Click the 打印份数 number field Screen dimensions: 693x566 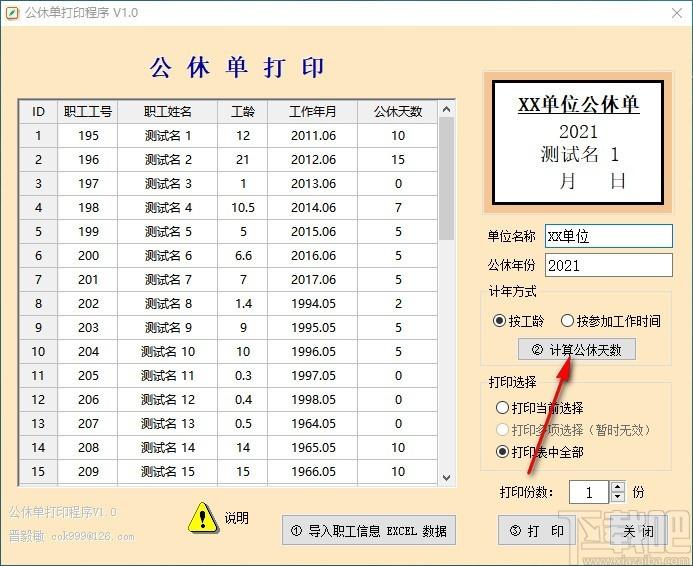click(x=589, y=492)
